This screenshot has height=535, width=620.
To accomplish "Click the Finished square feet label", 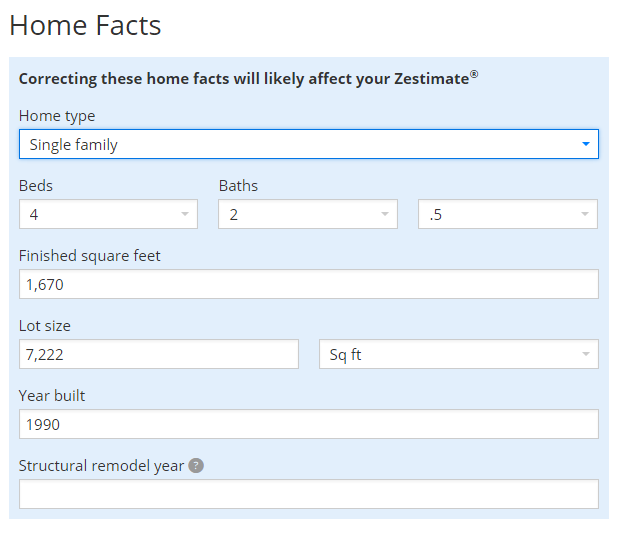I will (90, 255).
